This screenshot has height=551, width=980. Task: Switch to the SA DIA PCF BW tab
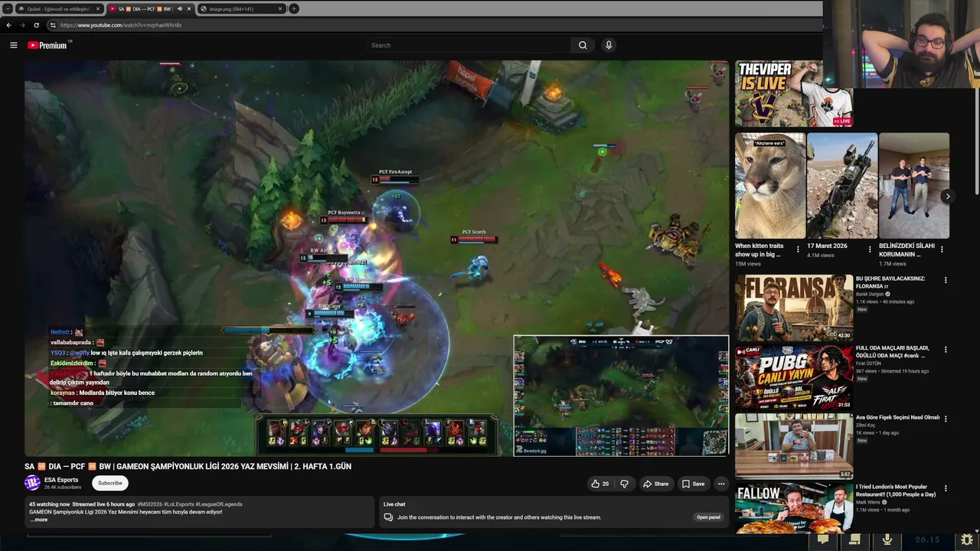tap(149, 9)
